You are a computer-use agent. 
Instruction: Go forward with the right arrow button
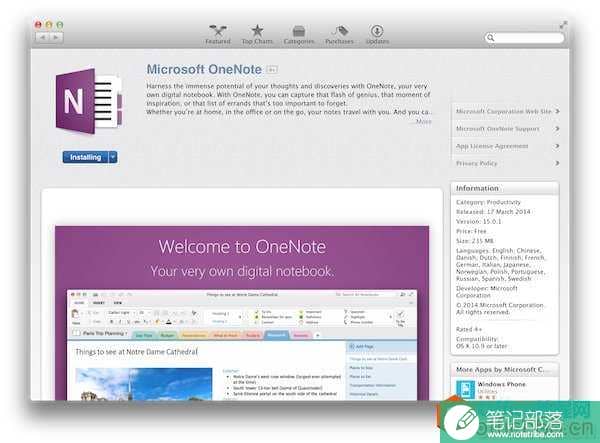(x=56, y=37)
